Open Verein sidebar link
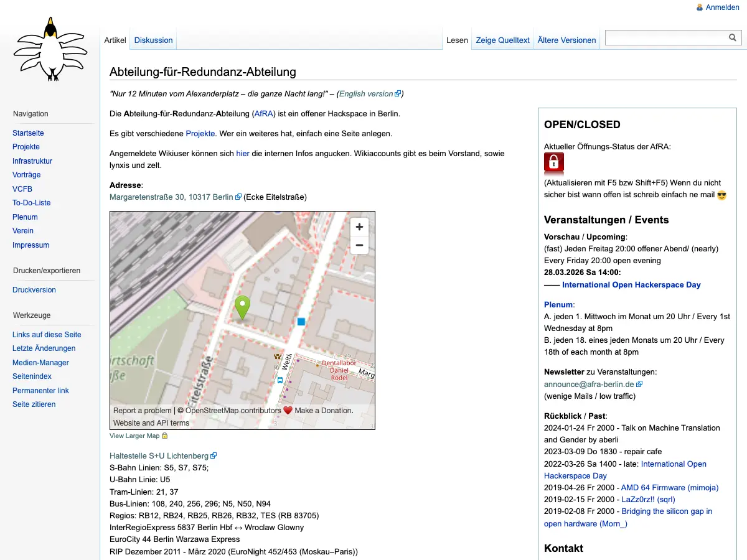The width and height of the screenshot is (747, 560). (23, 231)
